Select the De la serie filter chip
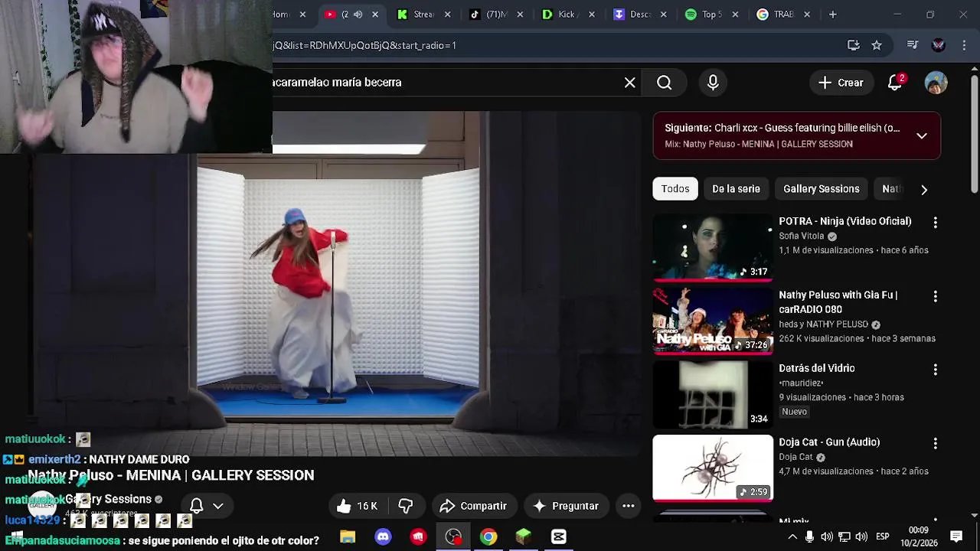This screenshot has height=551, width=980. click(736, 189)
